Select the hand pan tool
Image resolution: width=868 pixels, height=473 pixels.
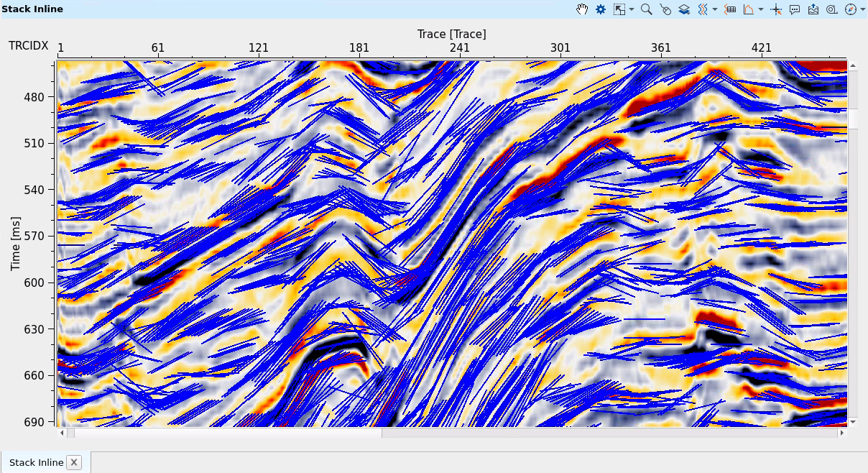tap(582, 9)
